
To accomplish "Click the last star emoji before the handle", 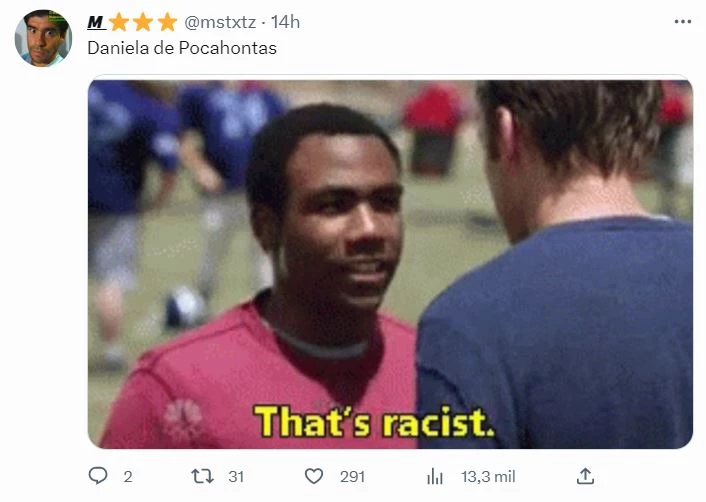I will [x=167, y=22].
